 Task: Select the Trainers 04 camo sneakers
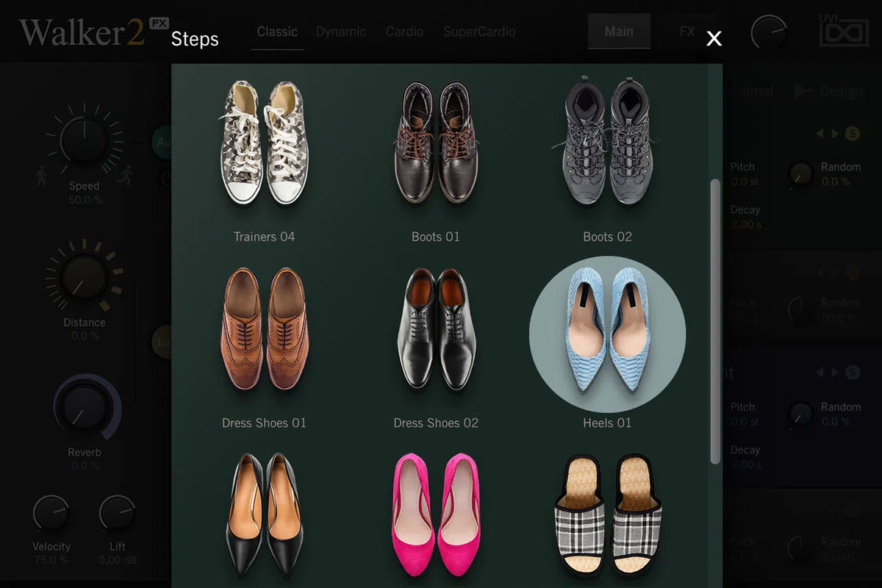[x=264, y=144]
